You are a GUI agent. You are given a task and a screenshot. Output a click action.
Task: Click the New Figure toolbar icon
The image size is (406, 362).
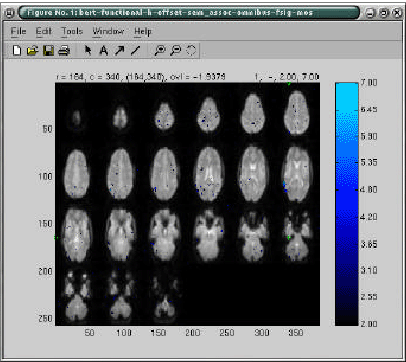[17, 51]
